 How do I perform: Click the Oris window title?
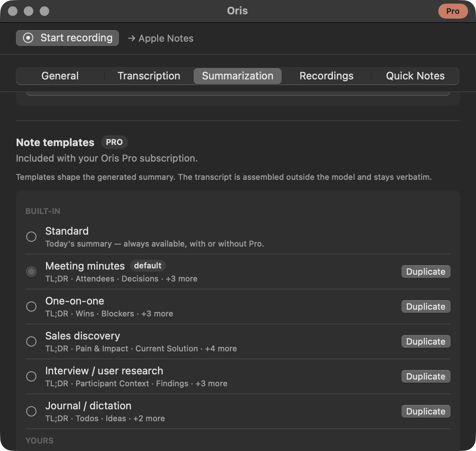click(237, 11)
